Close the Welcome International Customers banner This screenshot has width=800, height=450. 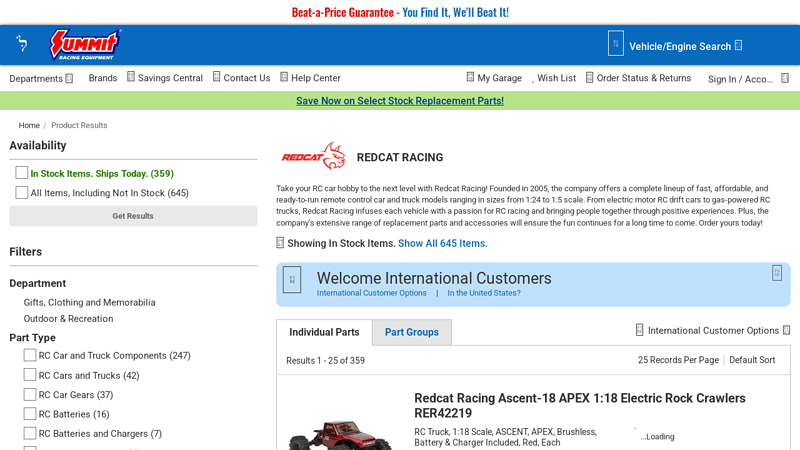point(777,273)
